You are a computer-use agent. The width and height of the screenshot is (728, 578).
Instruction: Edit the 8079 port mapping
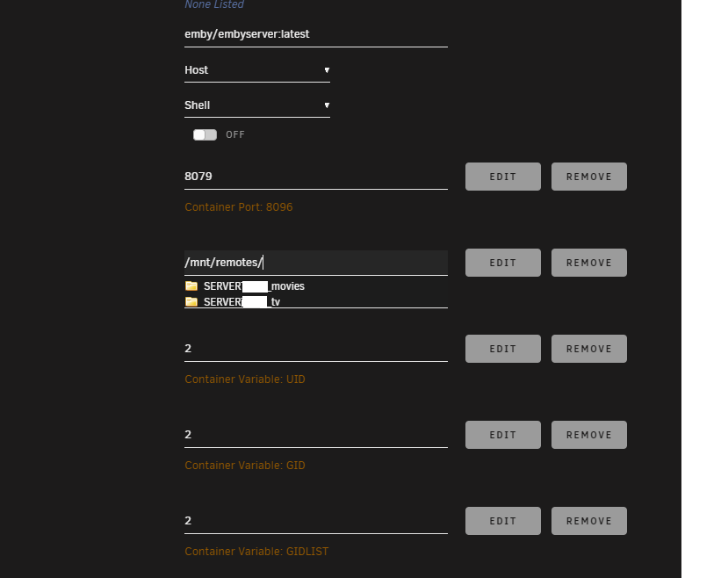pyautogui.click(x=503, y=177)
